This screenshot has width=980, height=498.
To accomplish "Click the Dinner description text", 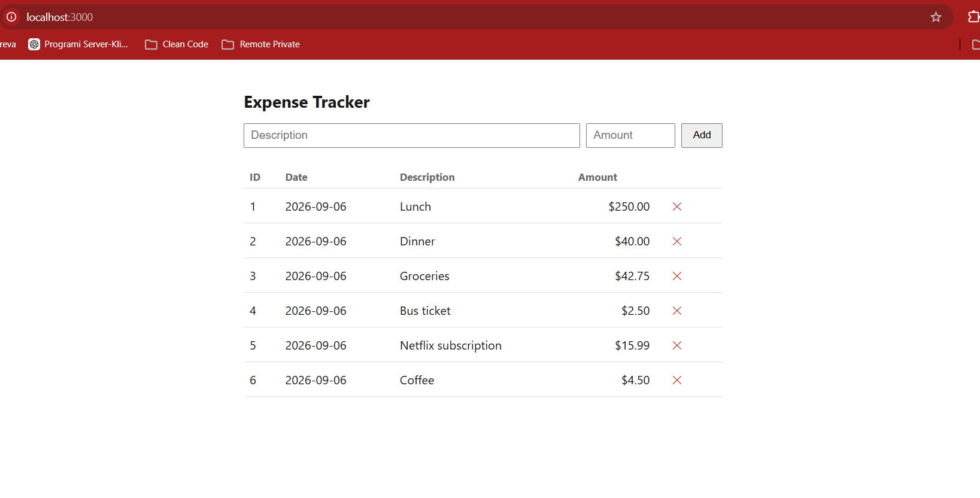I will [x=417, y=241].
